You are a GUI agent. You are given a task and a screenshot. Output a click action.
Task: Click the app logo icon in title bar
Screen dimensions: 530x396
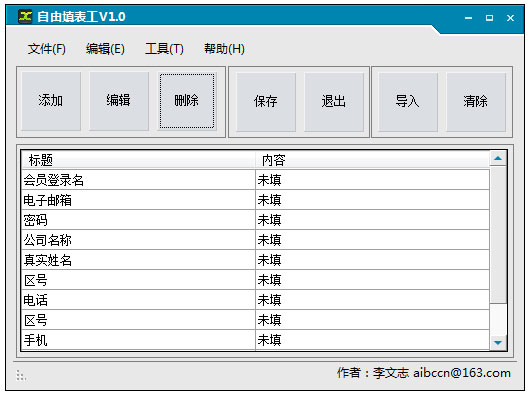point(25,16)
